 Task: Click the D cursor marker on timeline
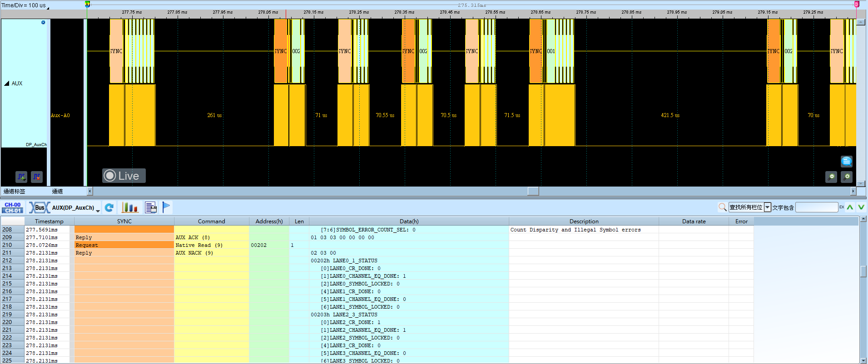(857, 4)
